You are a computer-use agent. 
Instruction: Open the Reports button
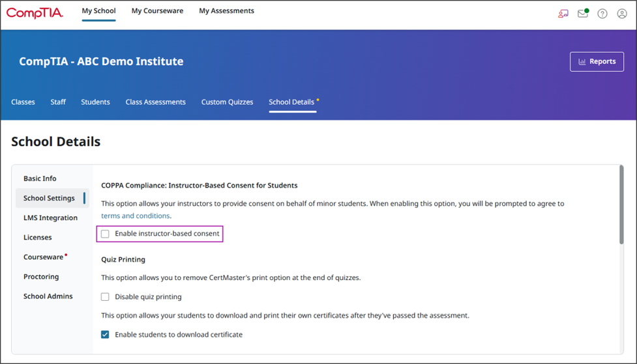(x=597, y=62)
